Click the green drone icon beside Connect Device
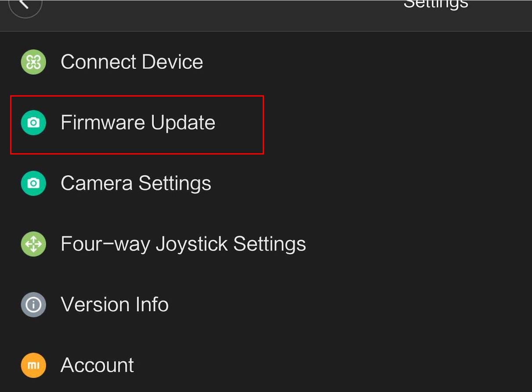Image resolution: width=532 pixels, height=392 pixels. 33,62
